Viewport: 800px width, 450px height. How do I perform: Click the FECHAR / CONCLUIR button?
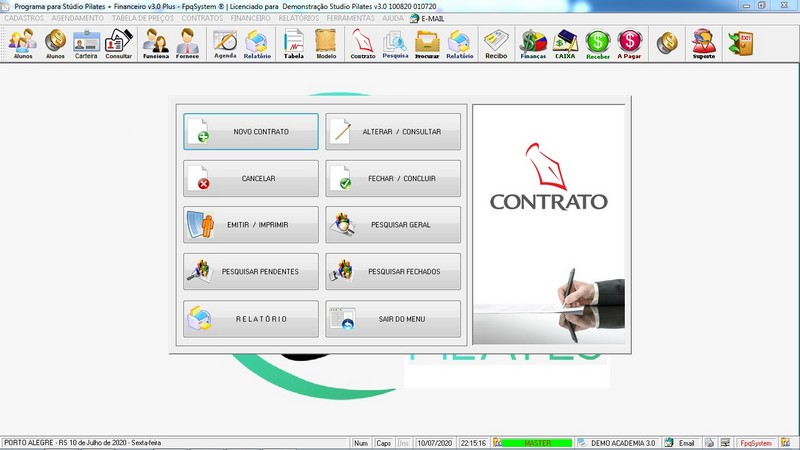click(393, 179)
